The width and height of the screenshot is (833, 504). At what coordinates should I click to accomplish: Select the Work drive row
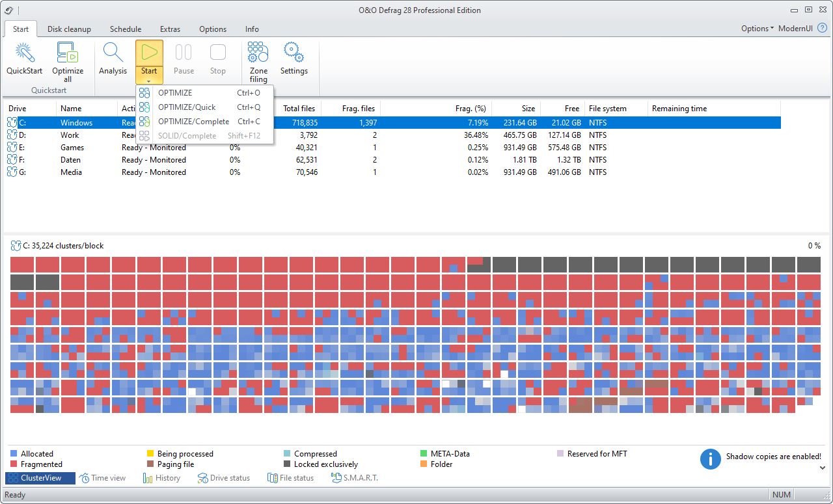393,135
